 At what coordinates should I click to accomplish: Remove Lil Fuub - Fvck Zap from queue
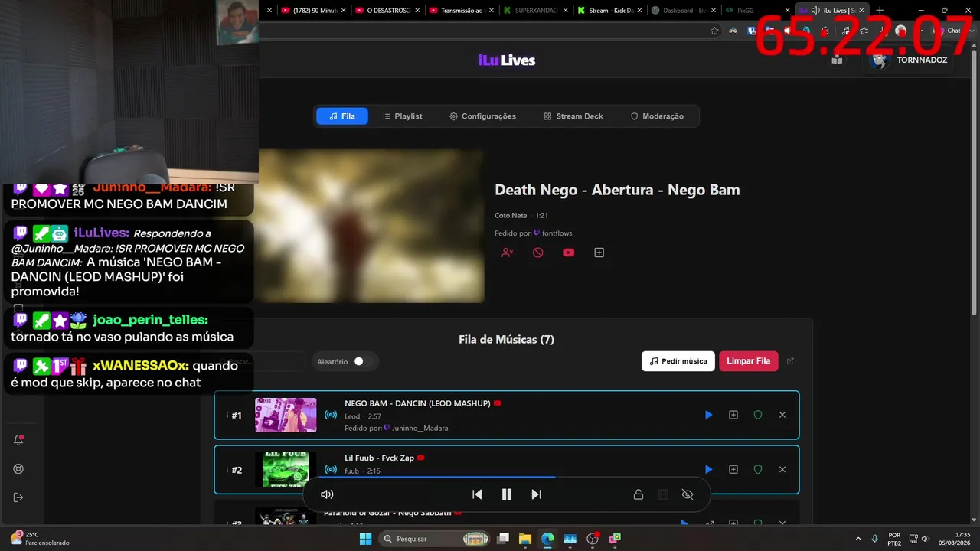point(782,469)
